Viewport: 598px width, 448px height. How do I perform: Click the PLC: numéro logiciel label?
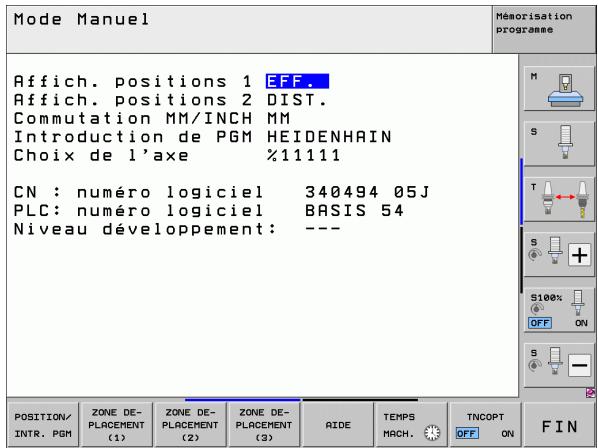138,210
